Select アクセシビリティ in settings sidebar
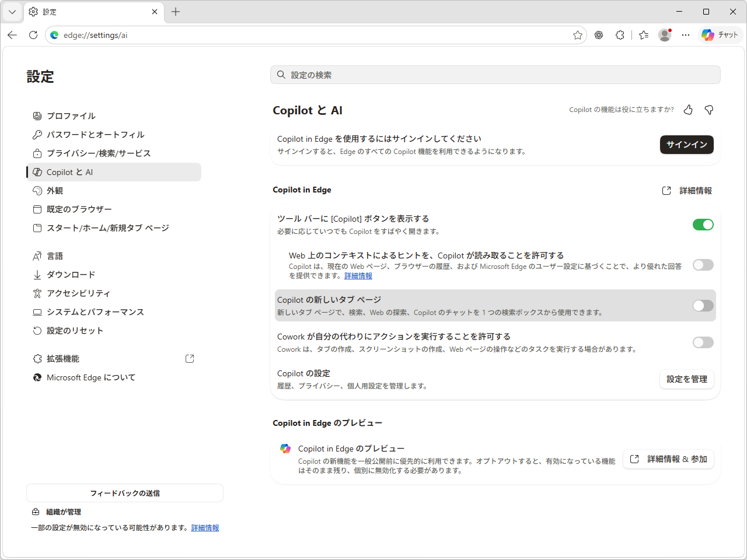The image size is (747, 560). point(114,293)
